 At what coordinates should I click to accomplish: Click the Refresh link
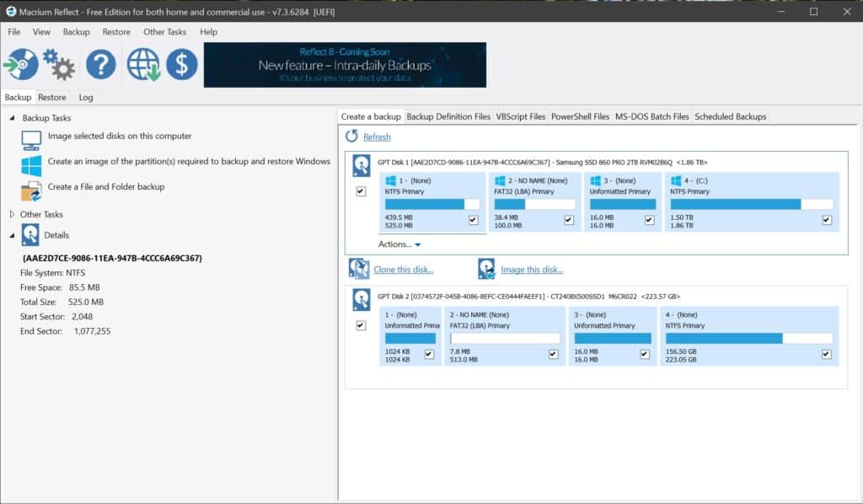tap(377, 137)
